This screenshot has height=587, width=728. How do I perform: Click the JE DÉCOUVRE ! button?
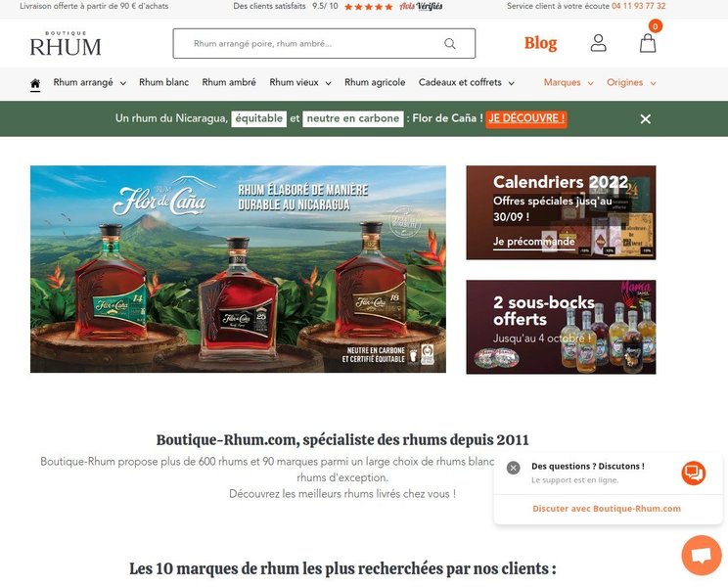coord(526,118)
